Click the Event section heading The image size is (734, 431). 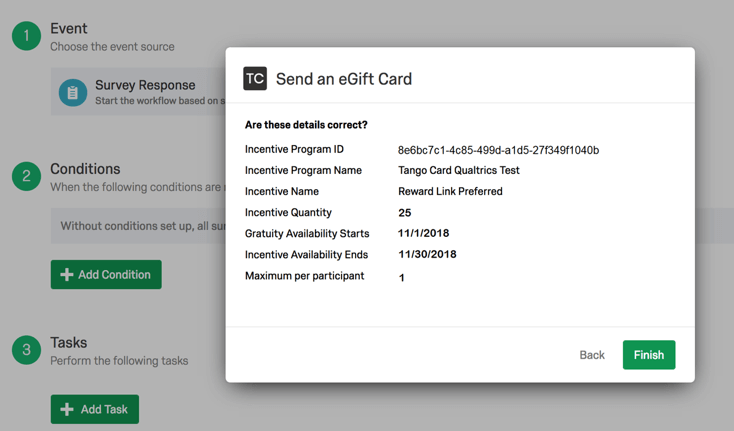pos(69,29)
